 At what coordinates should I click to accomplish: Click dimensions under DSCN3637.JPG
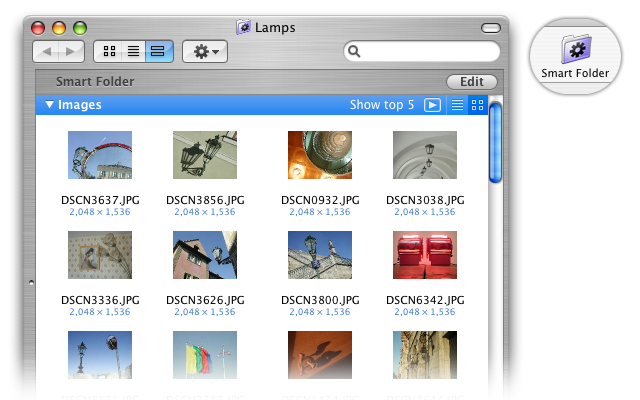[x=100, y=212]
